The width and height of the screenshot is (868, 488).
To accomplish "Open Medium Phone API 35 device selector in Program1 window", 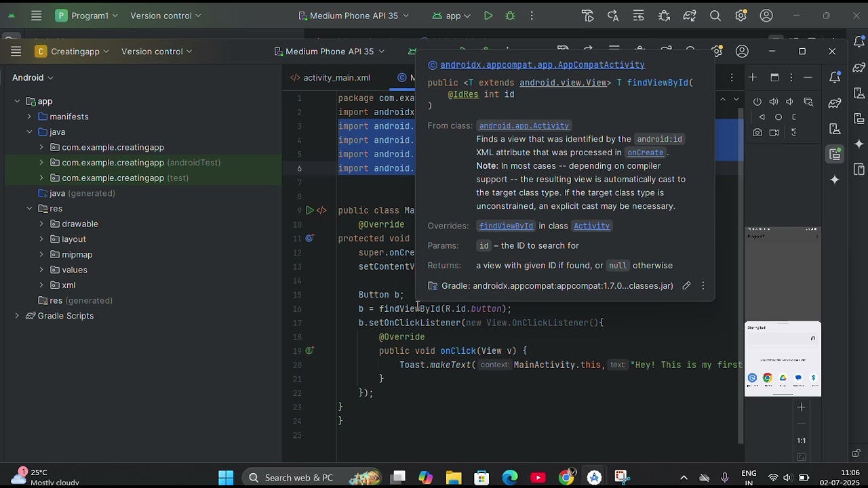I will click(353, 16).
